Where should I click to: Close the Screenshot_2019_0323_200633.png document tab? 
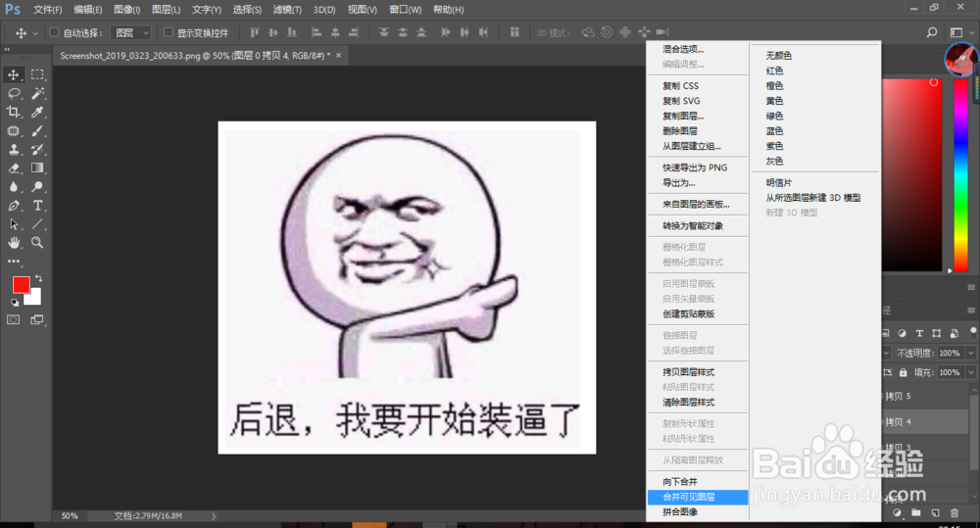(x=339, y=56)
